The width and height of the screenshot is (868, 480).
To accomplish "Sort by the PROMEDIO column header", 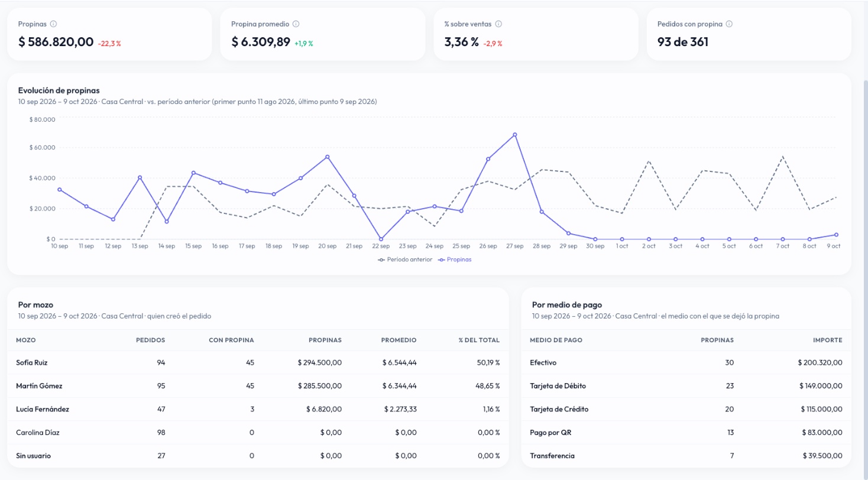I will [399, 340].
